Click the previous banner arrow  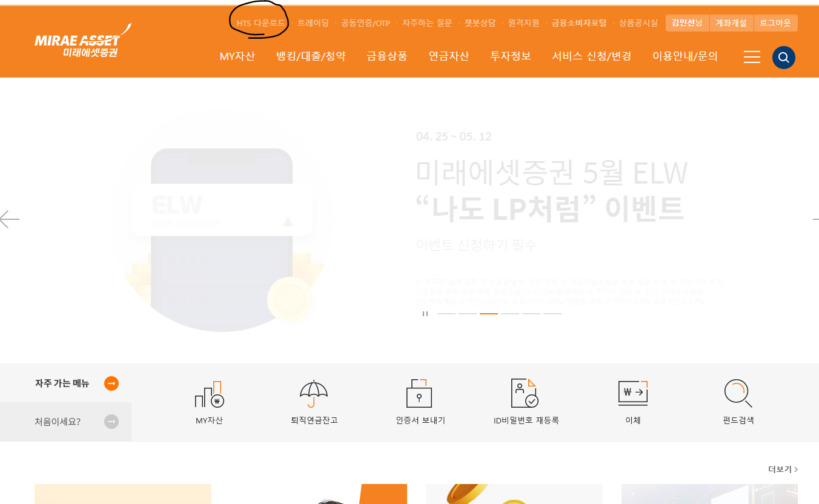[9, 219]
